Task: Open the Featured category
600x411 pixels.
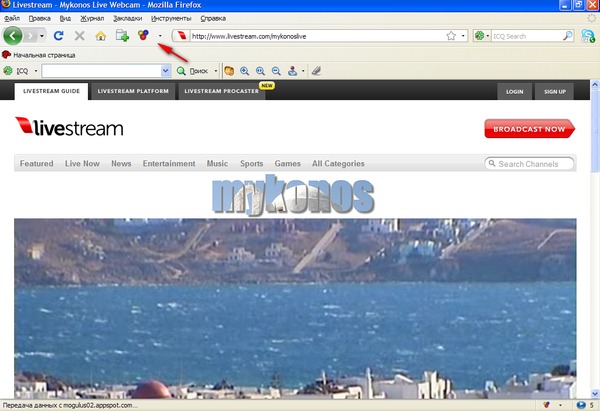Action: point(36,163)
